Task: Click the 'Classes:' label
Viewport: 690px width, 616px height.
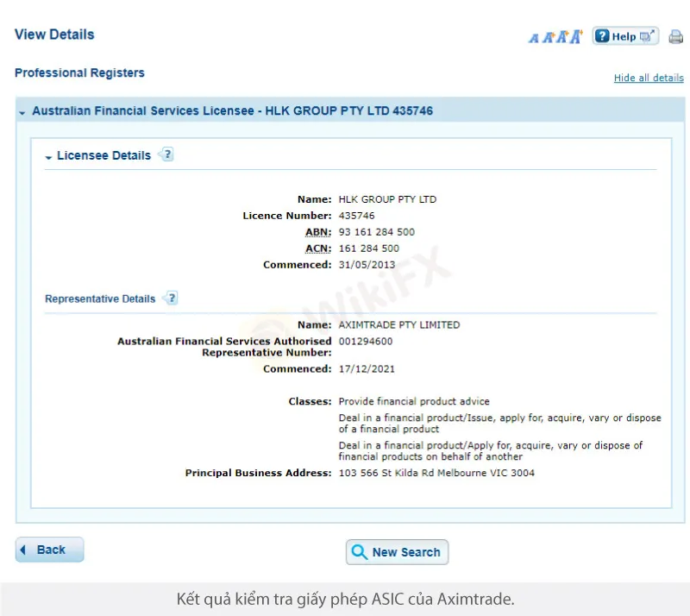Action: pos(310,401)
